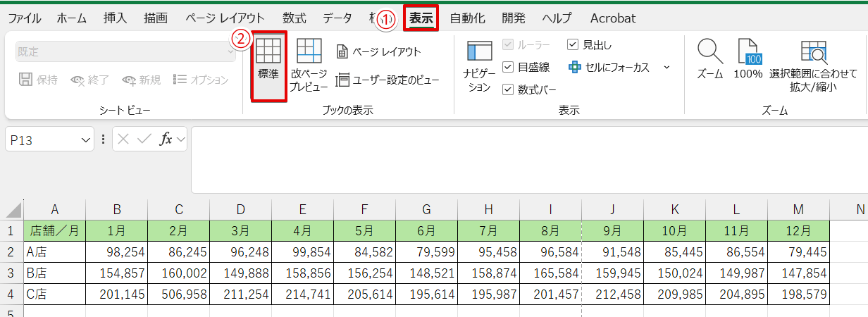This screenshot has height=317, width=868.
Task: Select the cell with value 198,579
Action: (x=799, y=294)
